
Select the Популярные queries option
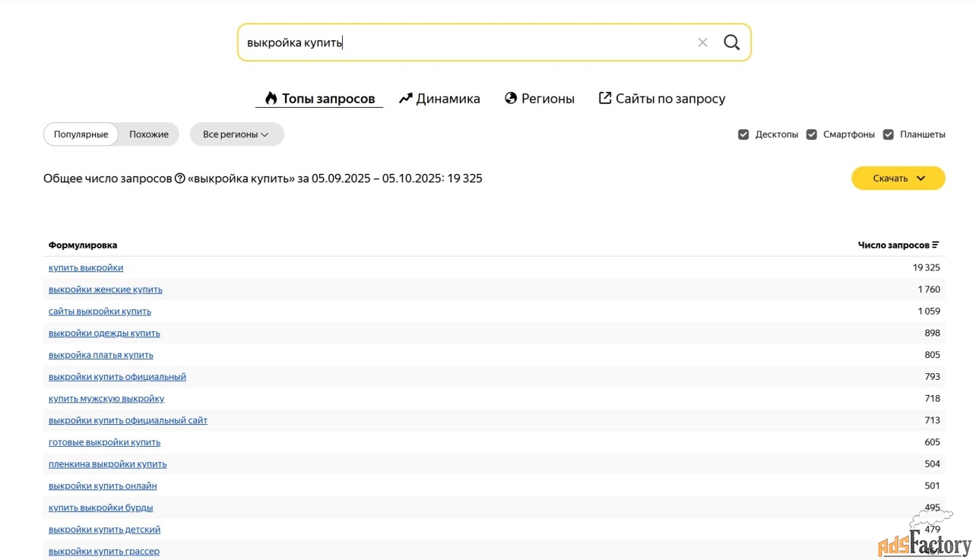(81, 134)
